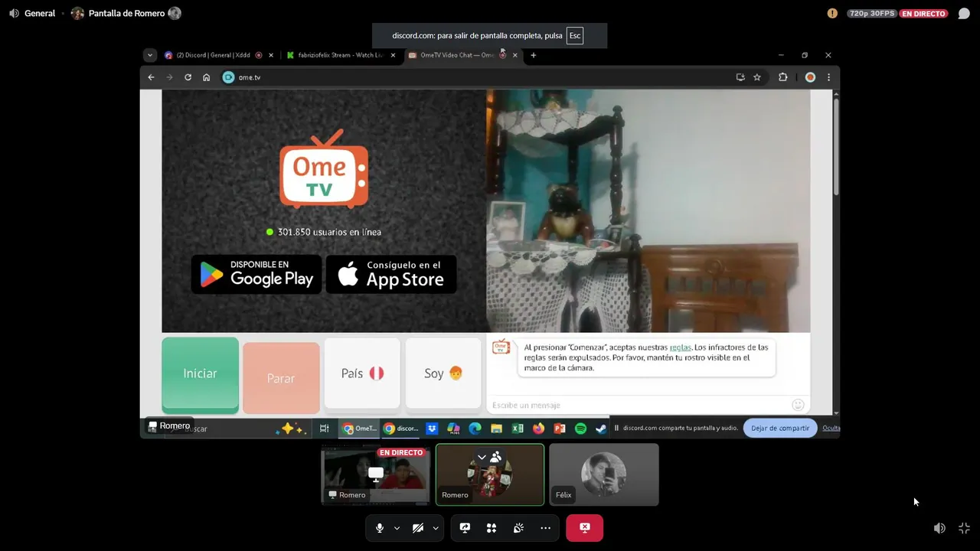Open the browser extensions puzzle icon

[x=782, y=77]
